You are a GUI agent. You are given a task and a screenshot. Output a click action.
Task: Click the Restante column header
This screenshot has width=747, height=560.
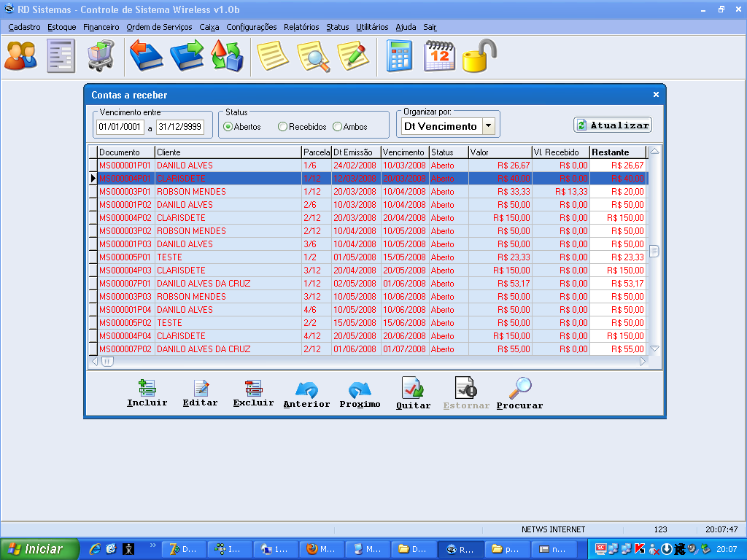coord(618,152)
